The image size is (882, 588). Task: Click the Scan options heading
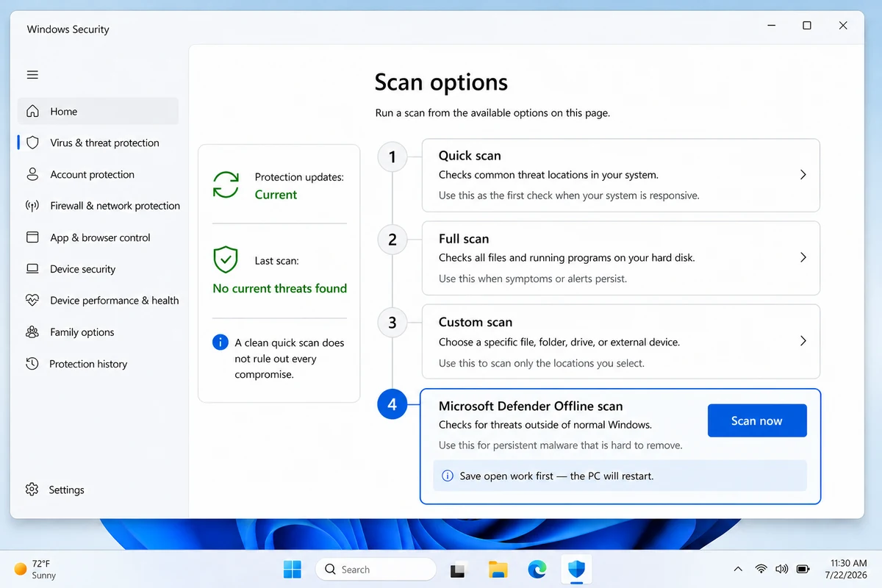coord(441,82)
